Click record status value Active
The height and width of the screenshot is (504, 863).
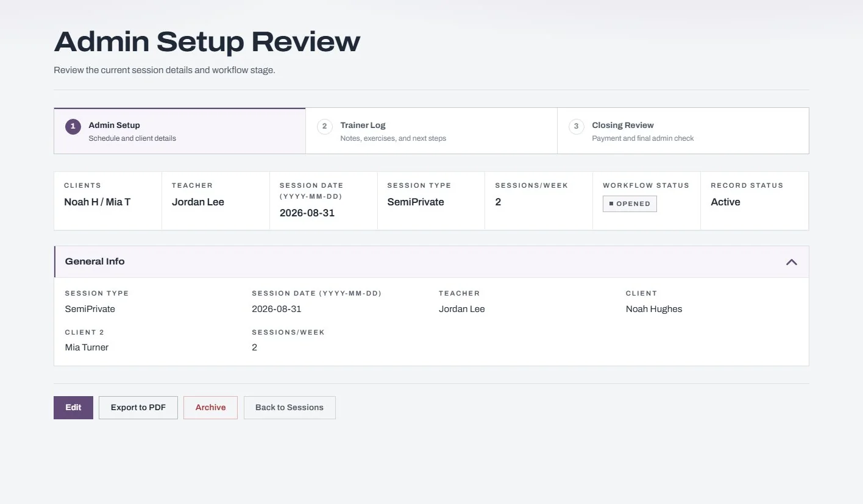click(725, 202)
